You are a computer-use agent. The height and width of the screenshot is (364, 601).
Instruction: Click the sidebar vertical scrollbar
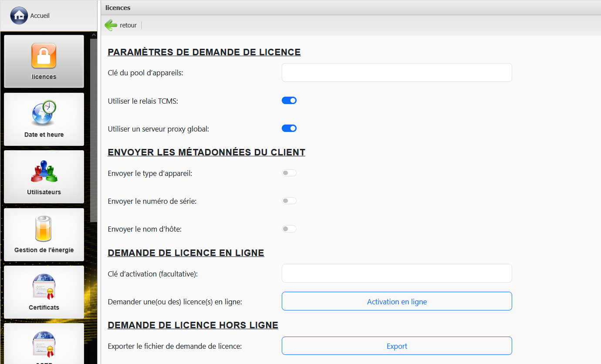click(94, 131)
